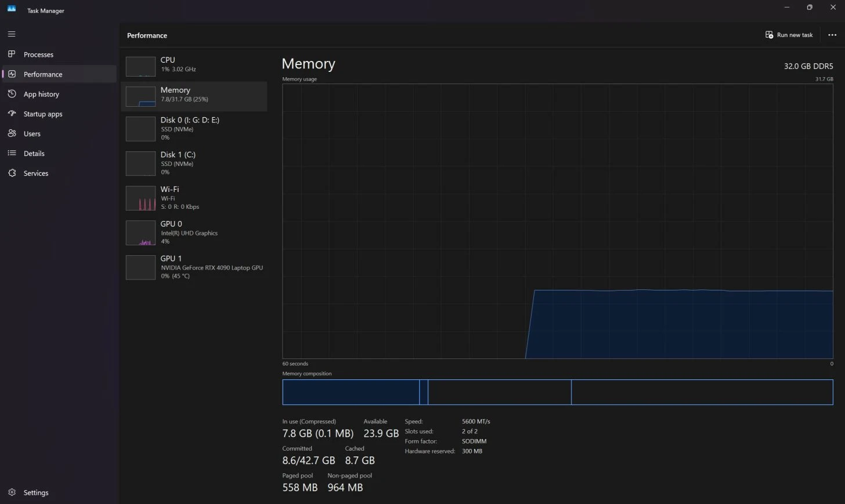The height and width of the screenshot is (504, 845).
Task: Select Intel(R) UHD Graphics GPU 0 entry
Action: [x=194, y=232]
